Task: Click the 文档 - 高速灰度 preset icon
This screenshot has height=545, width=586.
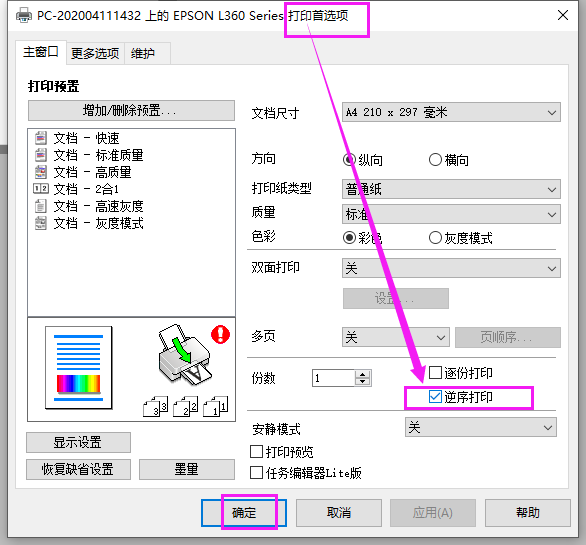Action: [x=41, y=206]
